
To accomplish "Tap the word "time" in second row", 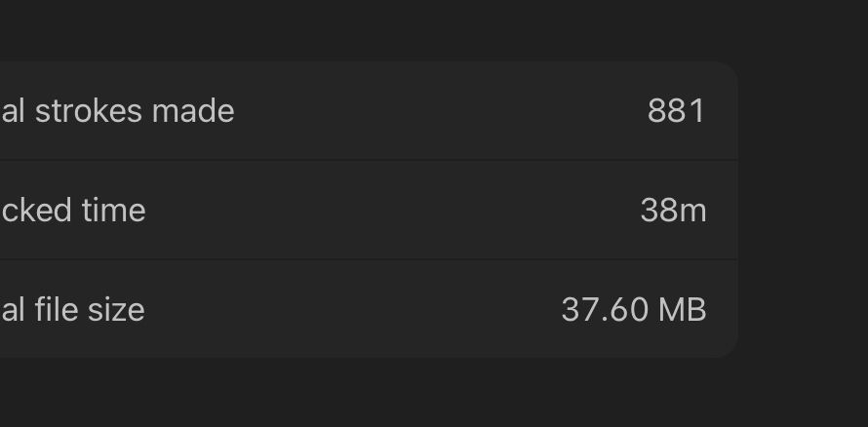I will point(113,211).
